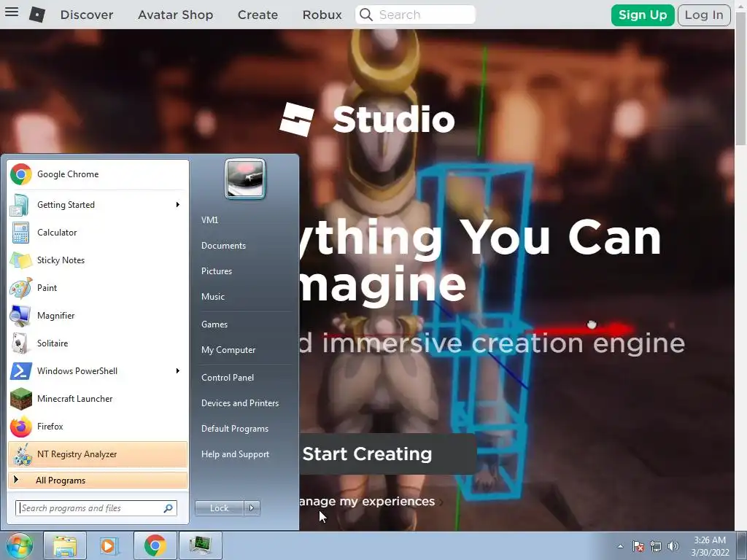The width and height of the screenshot is (747, 560).
Task: Expand the shutdown options arrow beside Lock
Action: 252,508
